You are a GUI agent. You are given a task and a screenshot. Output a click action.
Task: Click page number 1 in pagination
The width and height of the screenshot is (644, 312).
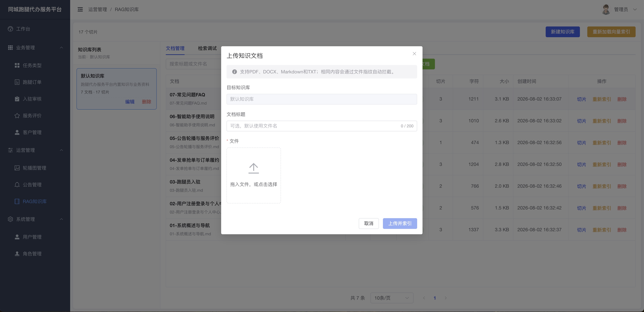point(435,298)
